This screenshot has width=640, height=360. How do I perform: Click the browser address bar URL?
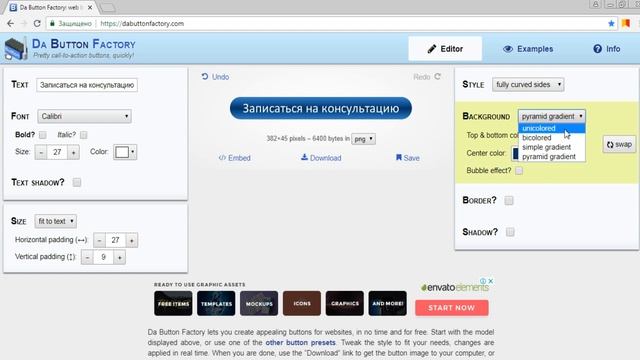[142, 24]
